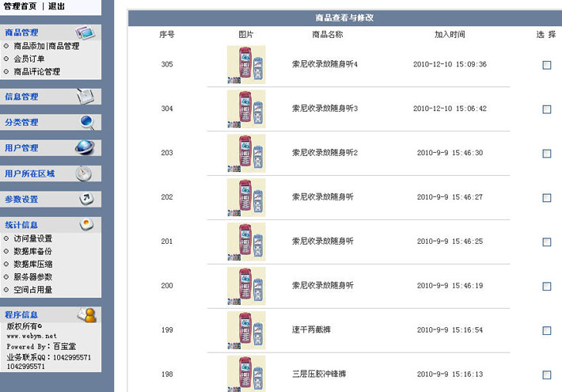
Task: Click the 参数设置 arrow icon
Action: point(86,199)
